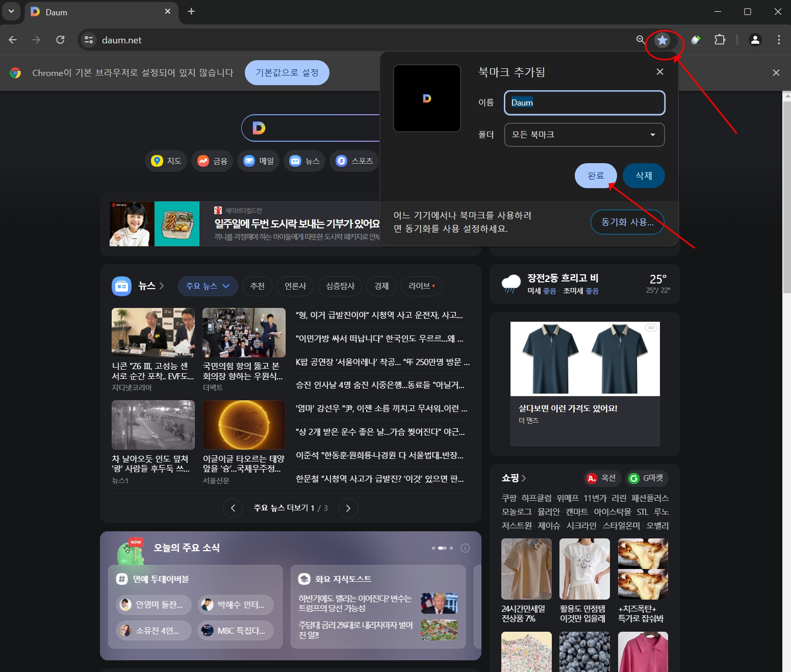The width and height of the screenshot is (791, 672).
Task: Go to next 주요 뉴스 page
Action: click(x=348, y=508)
